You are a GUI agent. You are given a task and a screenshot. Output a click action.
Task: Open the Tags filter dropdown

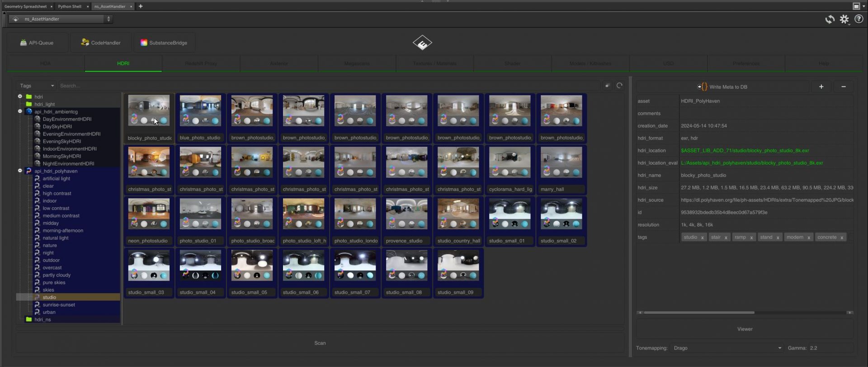37,86
